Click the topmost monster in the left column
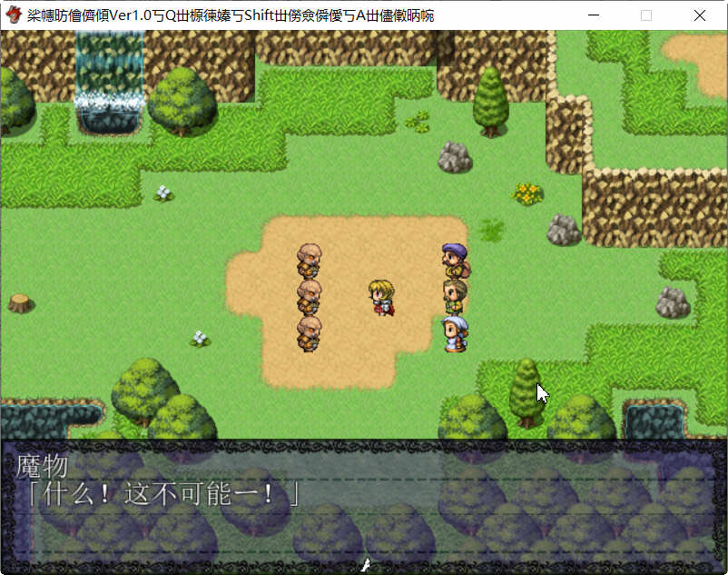Image resolution: width=728 pixels, height=575 pixels. click(309, 259)
